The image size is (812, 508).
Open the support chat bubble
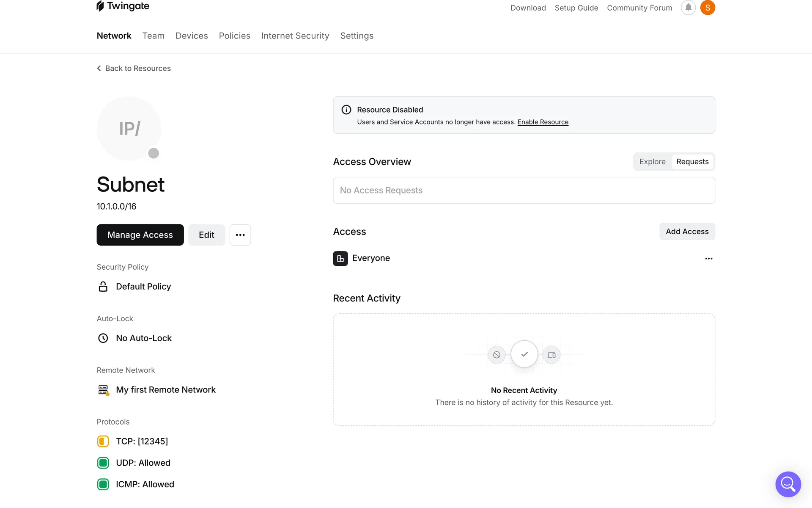(788, 484)
